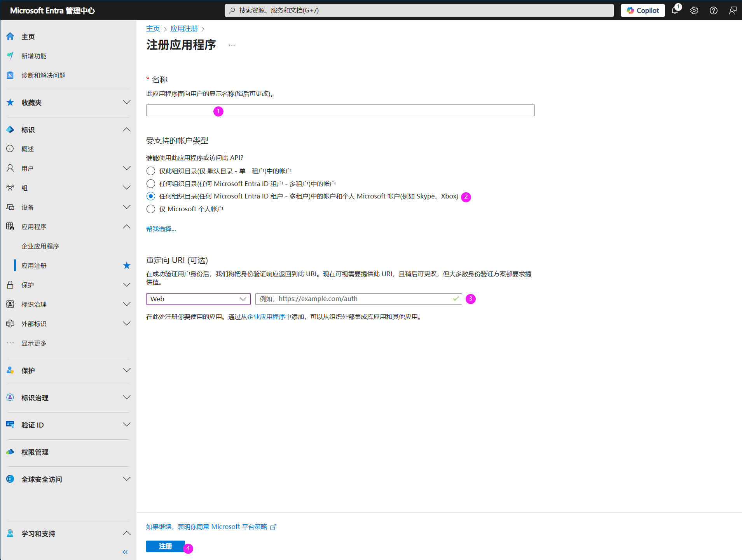
Task: Click the 全球安全访问 globe icon
Action: (10, 479)
